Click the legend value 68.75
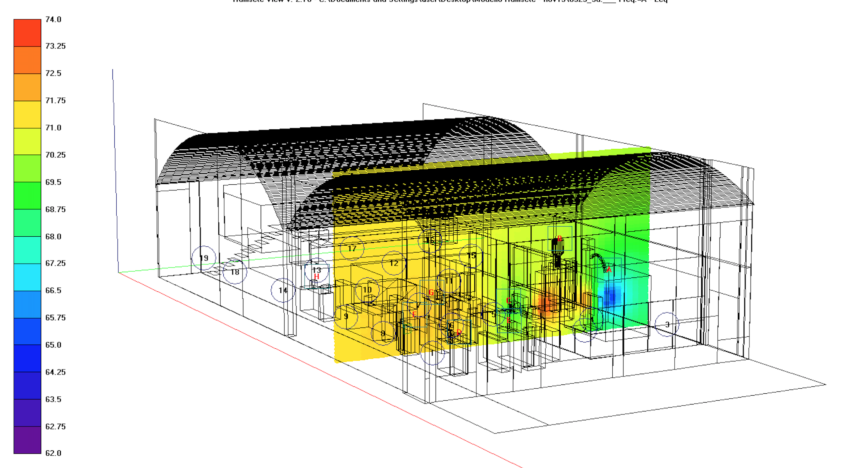The image size is (868, 468). [55, 209]
